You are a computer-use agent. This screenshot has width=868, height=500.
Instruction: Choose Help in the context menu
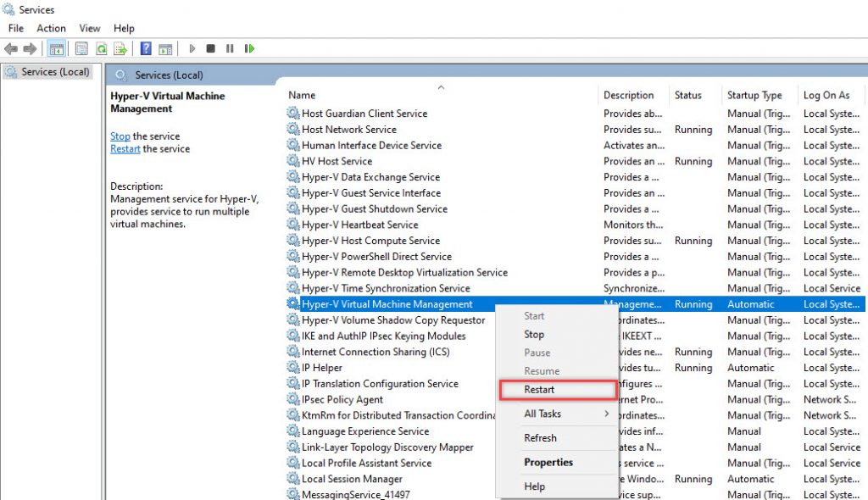point(556,486)
